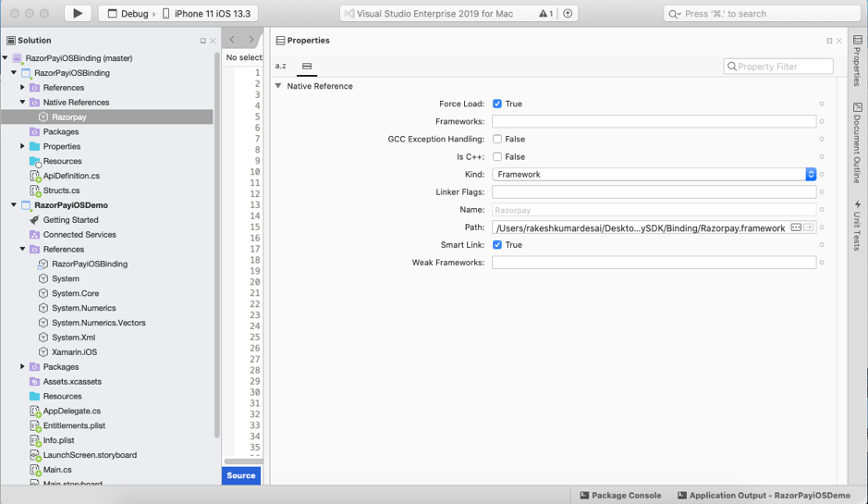Expand Packages under RazorPayiOSDemo
The width and height of the screenshot is (868, 504).
click(23, 366)
